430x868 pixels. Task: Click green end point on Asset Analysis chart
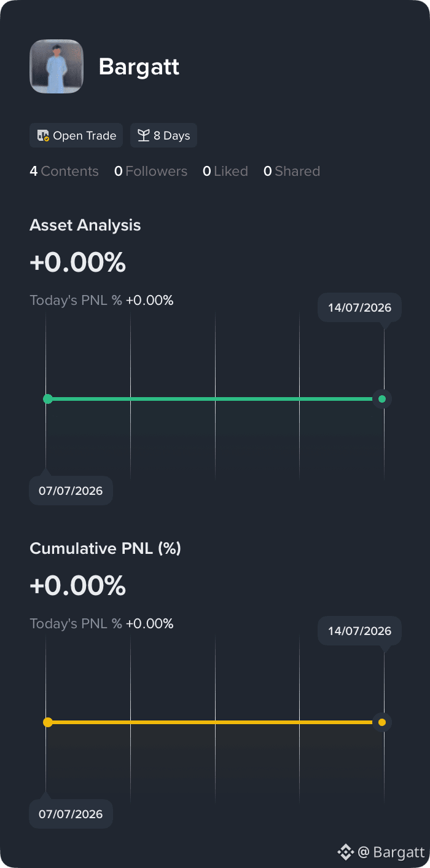click(x=382, y=399)
